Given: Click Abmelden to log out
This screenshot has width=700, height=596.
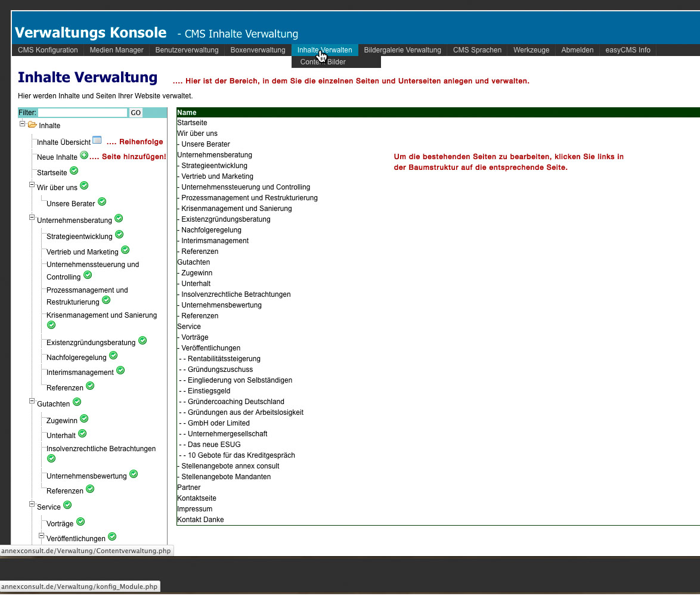Looking at the screenshot, I should [577, 50].
